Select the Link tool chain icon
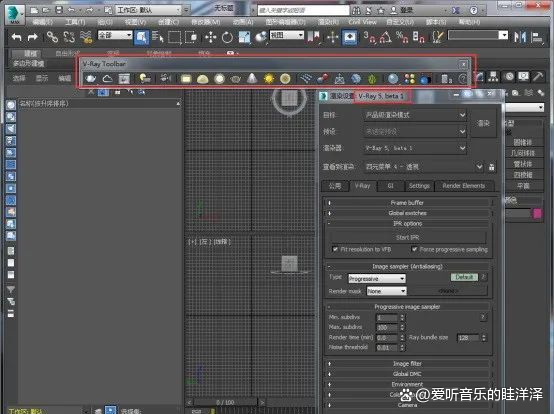This screenshot has height=414, width=554. tap(52, 37)
